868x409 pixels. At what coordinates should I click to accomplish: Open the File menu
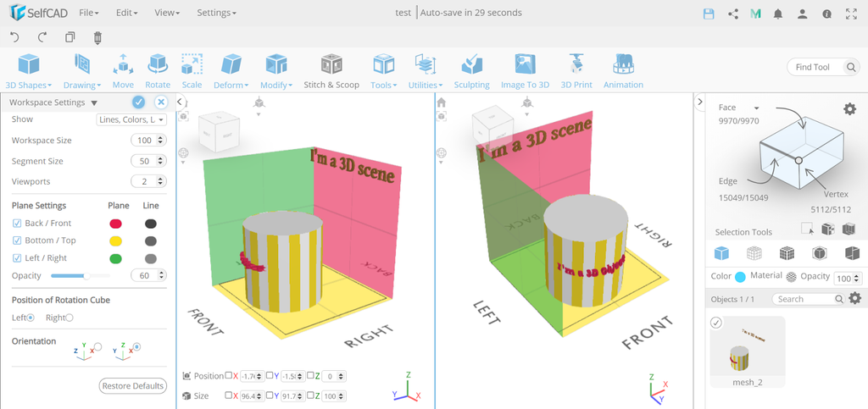[88, 13]
